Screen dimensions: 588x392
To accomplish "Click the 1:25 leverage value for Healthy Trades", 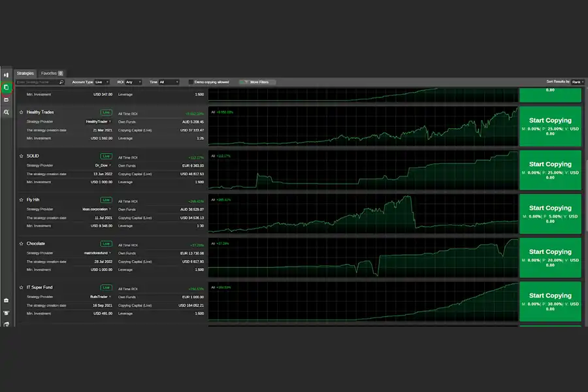I will click(201, 139).
